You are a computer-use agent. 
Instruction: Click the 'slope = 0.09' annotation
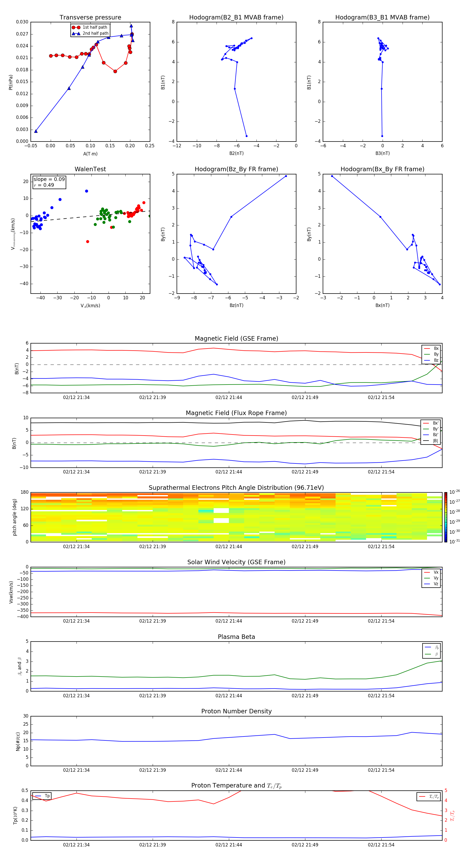49,179
